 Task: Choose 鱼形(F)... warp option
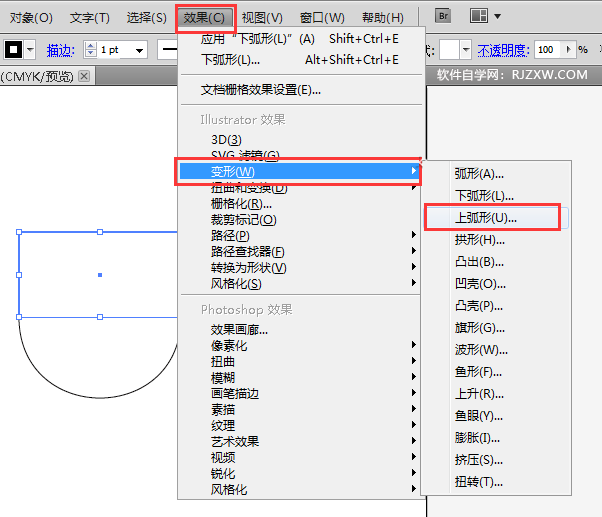pyautogui.click(x=496, y=372)
